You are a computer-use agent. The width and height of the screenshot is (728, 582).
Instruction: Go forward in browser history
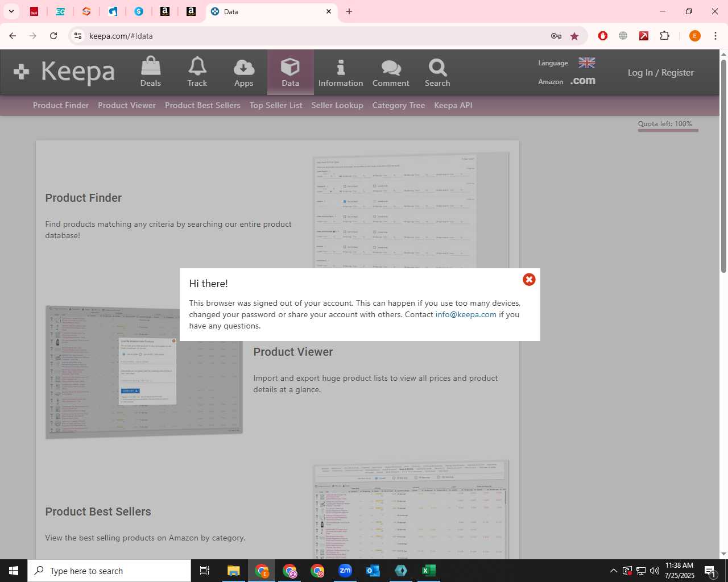coord(33,36)
